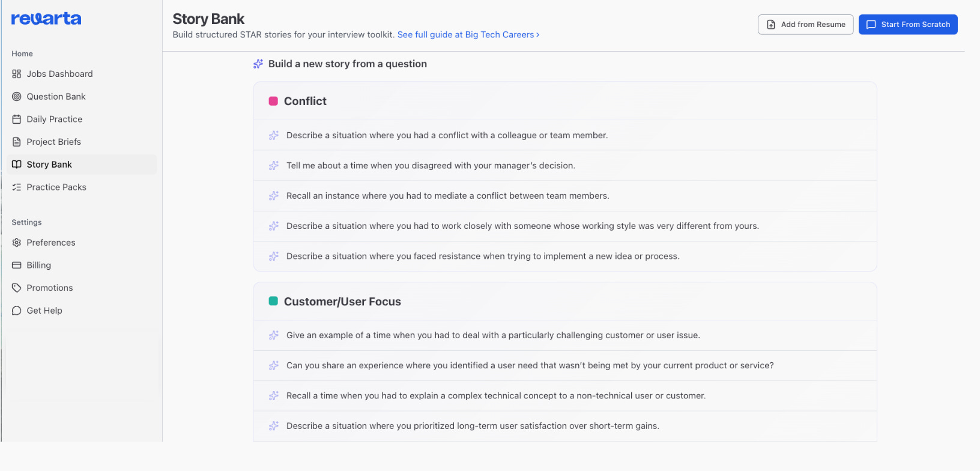Image resolution: width=980 pixels, height=471 pixels.
Task: Click the teal Customer/User Focus swatch
Action: [x=273, y=301]
